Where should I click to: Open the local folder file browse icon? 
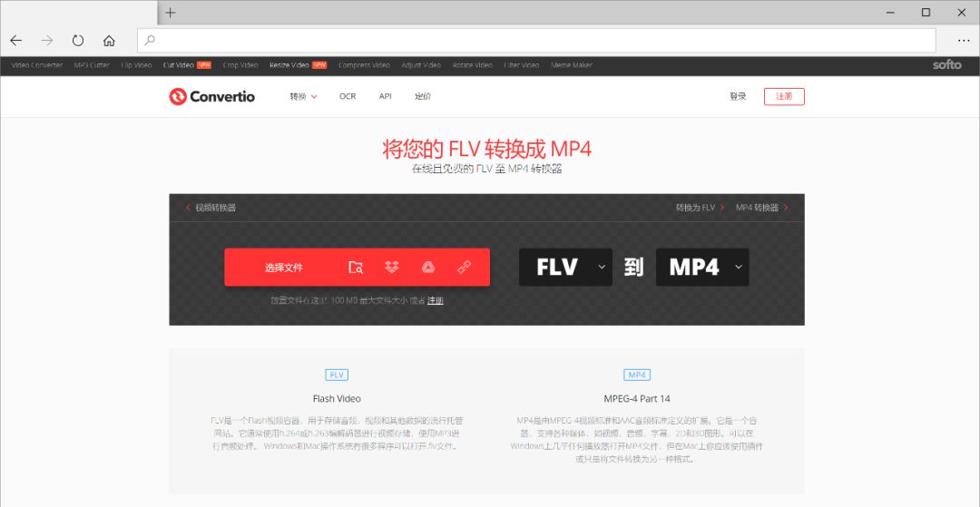point(356,268)
